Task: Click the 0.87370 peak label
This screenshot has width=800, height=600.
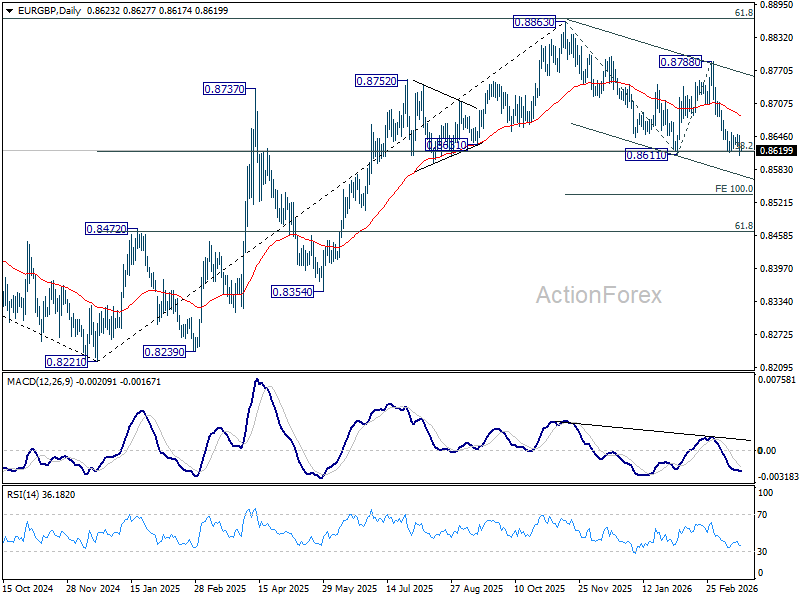Action: pyautogui.click(x=224, y=89)
